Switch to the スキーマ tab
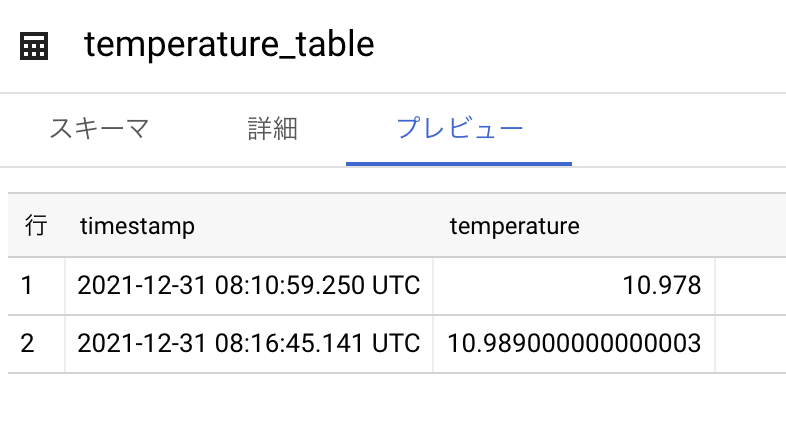The width and height of the screenshot is (786, 424). 99,129
